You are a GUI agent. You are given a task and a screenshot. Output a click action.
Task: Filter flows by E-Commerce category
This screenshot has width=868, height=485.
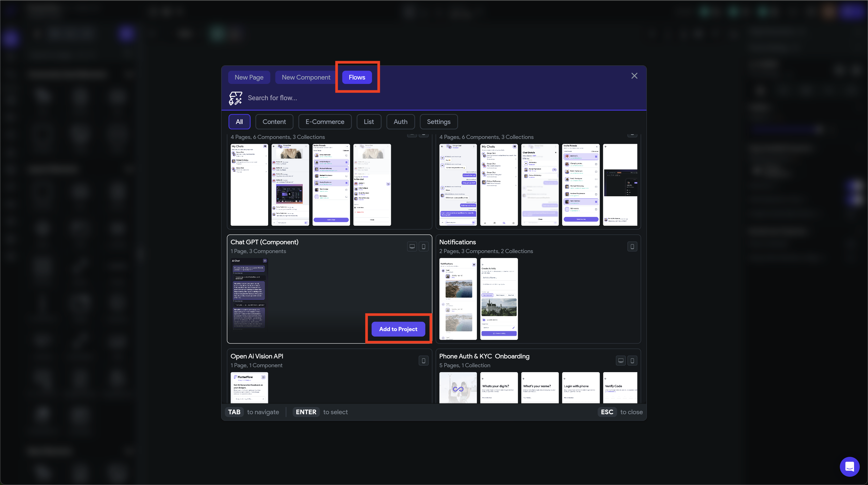click(x=325, y=122)
